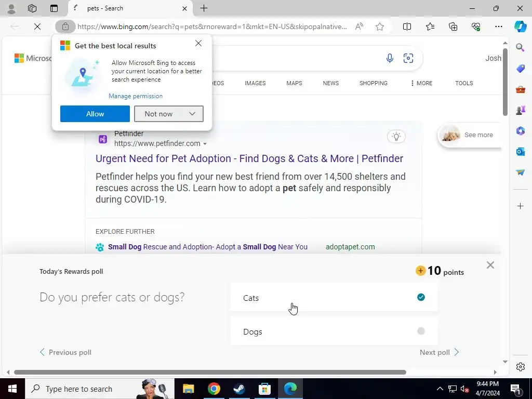This screenshot has width=532, height=399.
Task: Search by voice microphone icon
Action: (390, 58)
